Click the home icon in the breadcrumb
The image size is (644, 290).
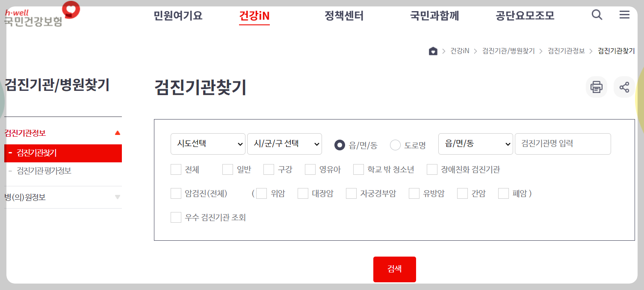point(433,51)
